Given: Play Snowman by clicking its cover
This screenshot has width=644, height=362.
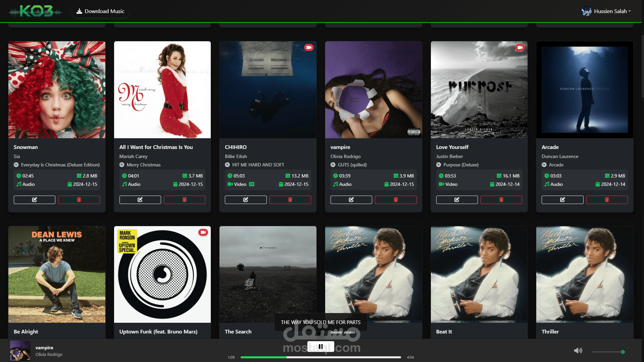Looking at the screenshot, I should tap(57, 90).
